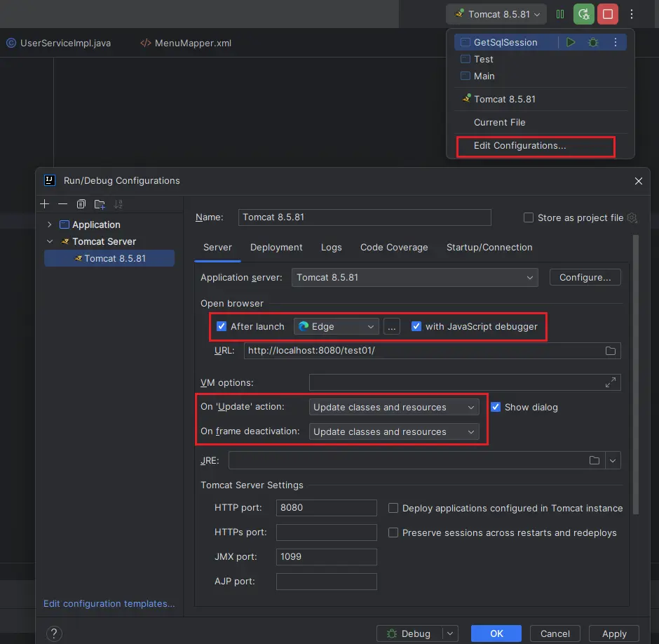Open Application server dropdown
This screenshot has height=644, width=659.
415,278
